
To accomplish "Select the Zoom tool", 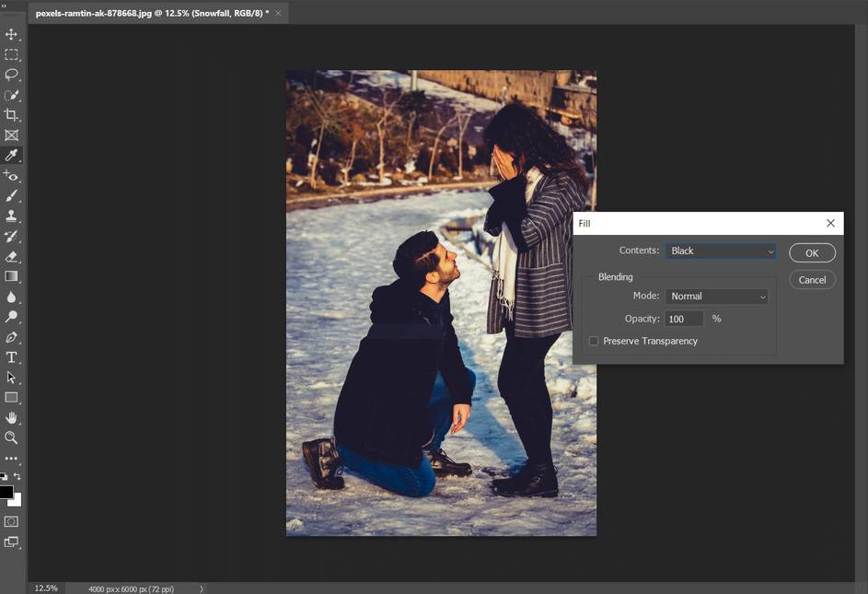I will pyautogui.click(x=12, y=437).
